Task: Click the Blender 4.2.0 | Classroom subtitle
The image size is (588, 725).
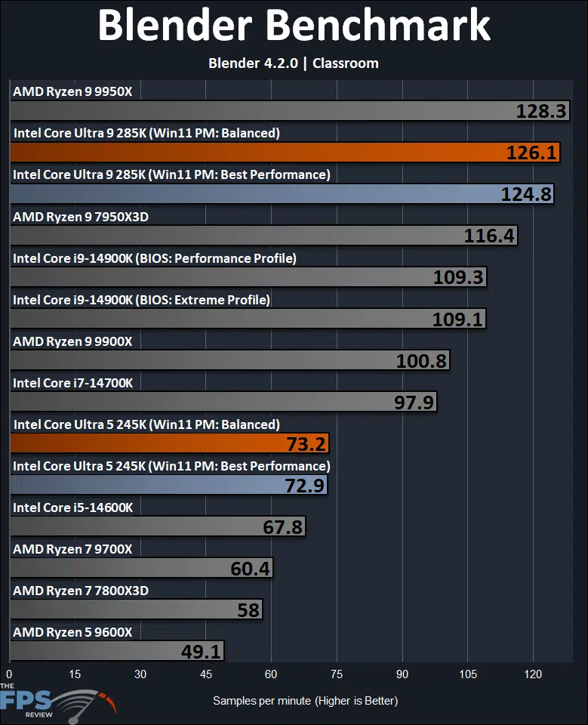Action: 294,63
